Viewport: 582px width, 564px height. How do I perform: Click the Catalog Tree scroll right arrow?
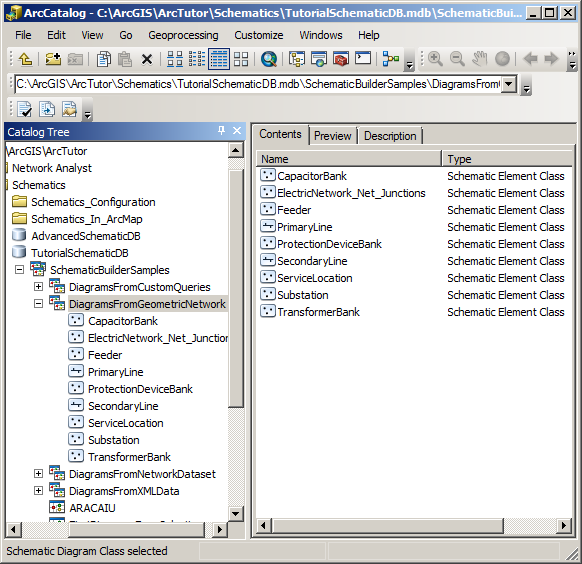(219, 529)
